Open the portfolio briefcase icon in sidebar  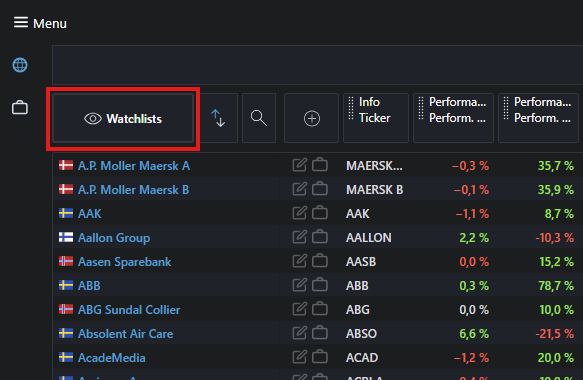click(x=20, y=107)
